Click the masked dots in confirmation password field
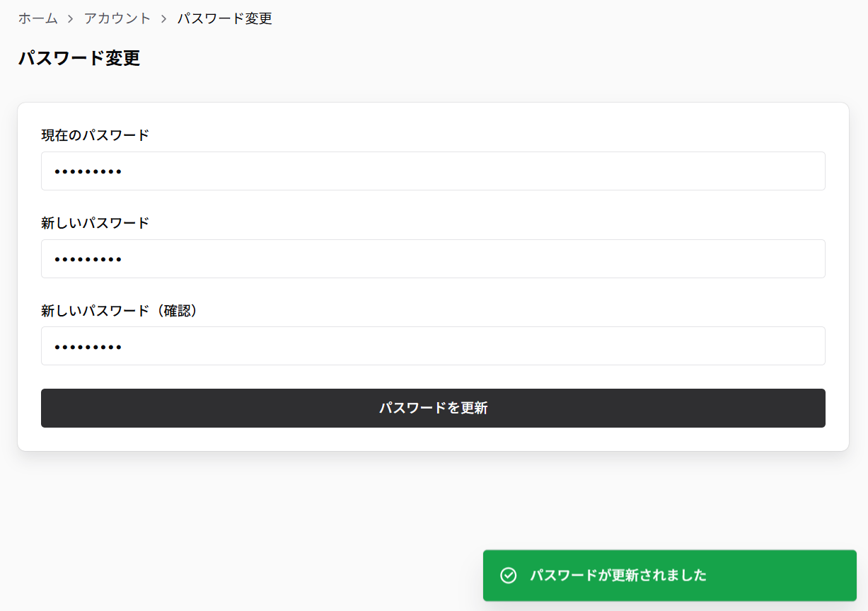Screen dimensions: 868x611 (x=87, y=346)
